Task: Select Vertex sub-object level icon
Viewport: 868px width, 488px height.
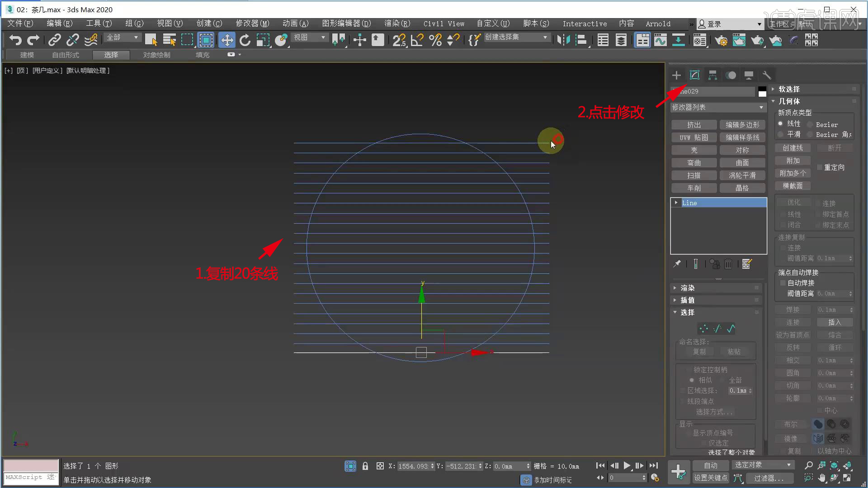Action: [x=703, y=328]
